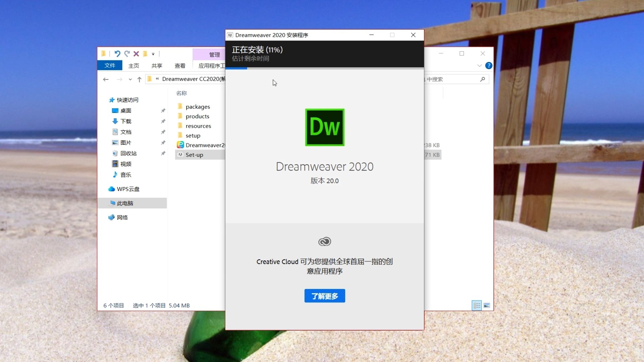Open the 文件 menu in Explorer

tap(110, 65)
